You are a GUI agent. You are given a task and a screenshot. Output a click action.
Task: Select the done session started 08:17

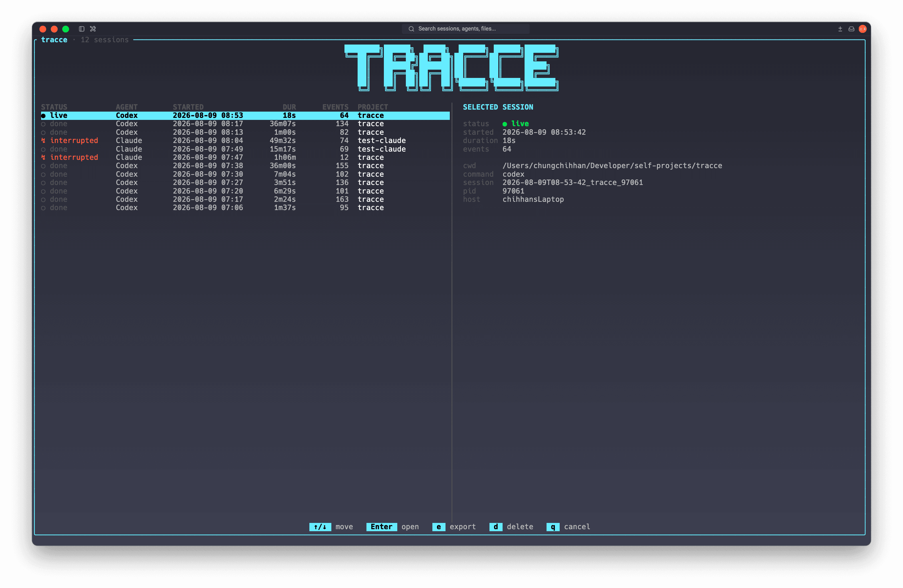point(245,124)
